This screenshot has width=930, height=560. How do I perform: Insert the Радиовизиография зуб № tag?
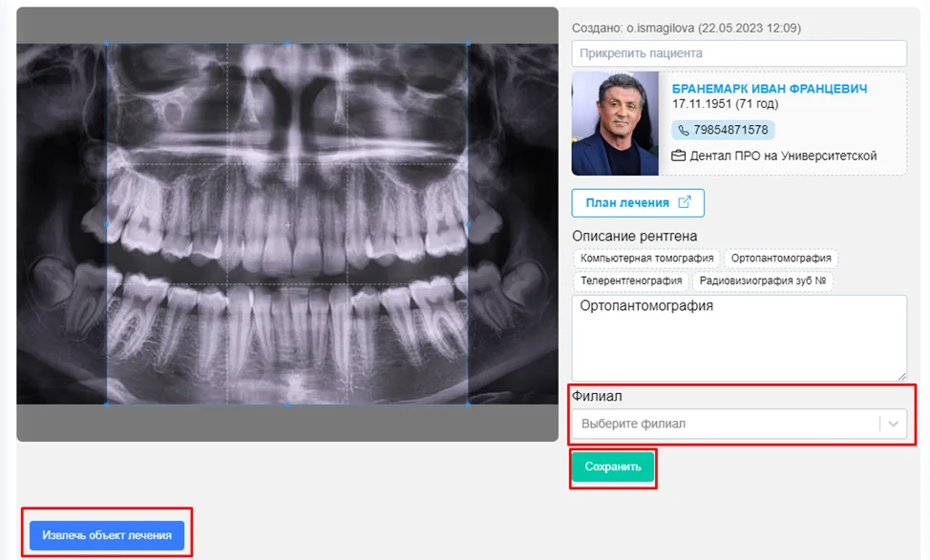click(x=762, y=281)
